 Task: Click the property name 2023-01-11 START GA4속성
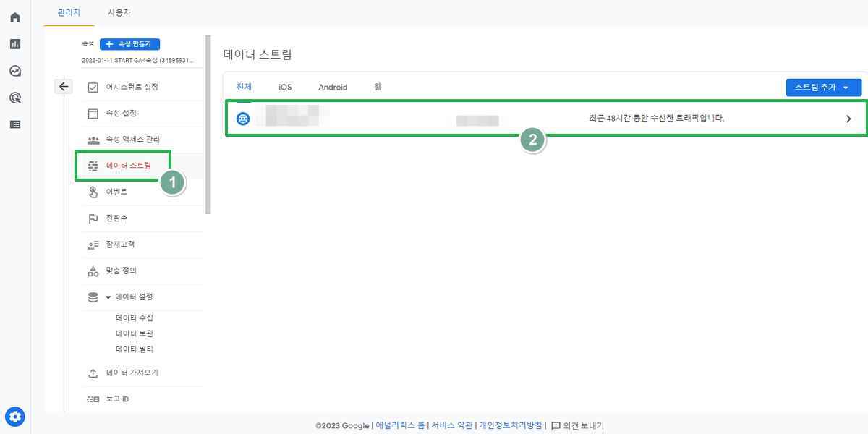pos(137,60)
